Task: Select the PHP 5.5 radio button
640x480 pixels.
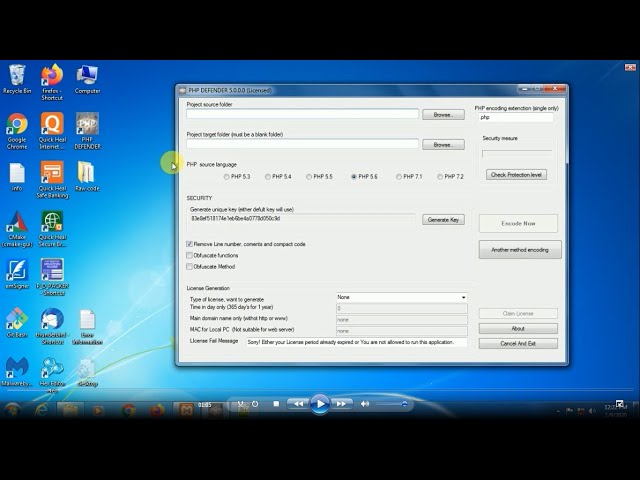Action: (x=309, y=177)
